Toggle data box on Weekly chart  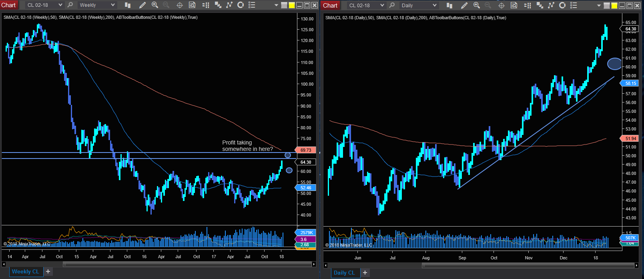192,5
